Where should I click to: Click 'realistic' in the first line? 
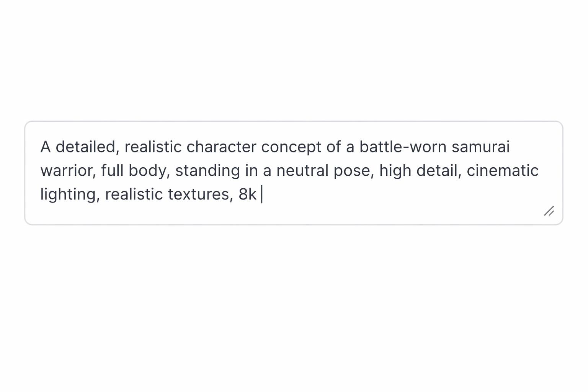[153, 147]
